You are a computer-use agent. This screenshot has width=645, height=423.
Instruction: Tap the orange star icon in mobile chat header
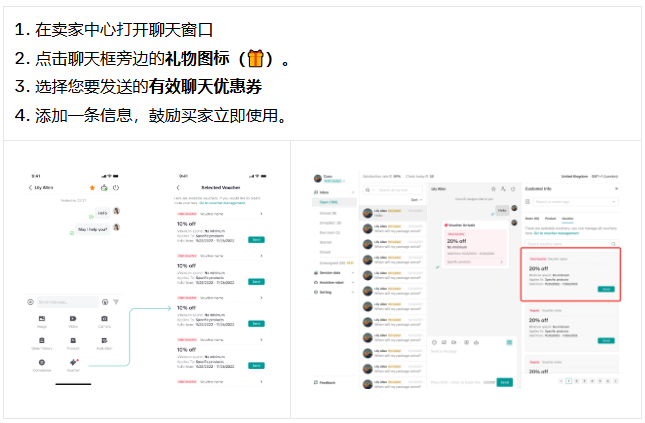tap(92, 188)
